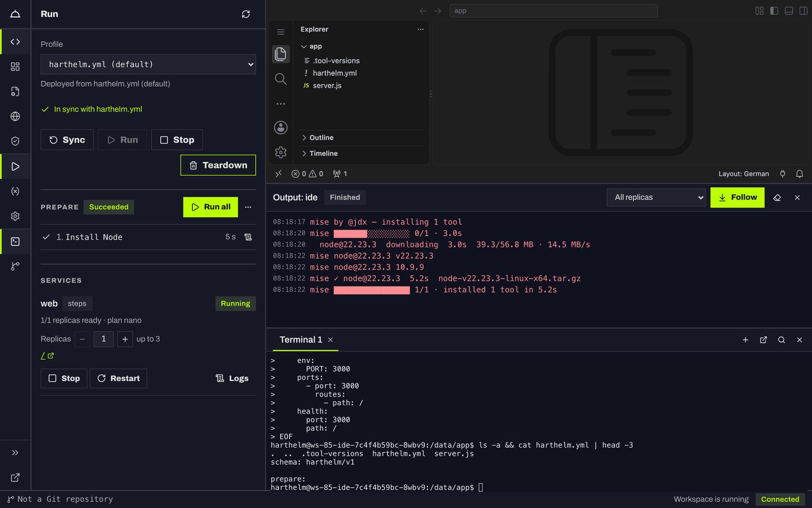Refresh the Run panel

pyautogui.click(x=246, y=14)
